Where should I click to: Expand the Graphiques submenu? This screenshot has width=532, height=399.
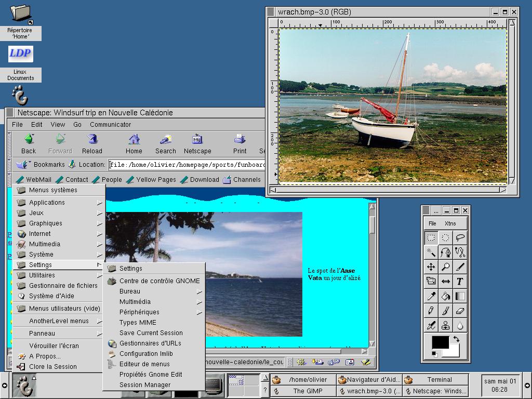point(59,223)
